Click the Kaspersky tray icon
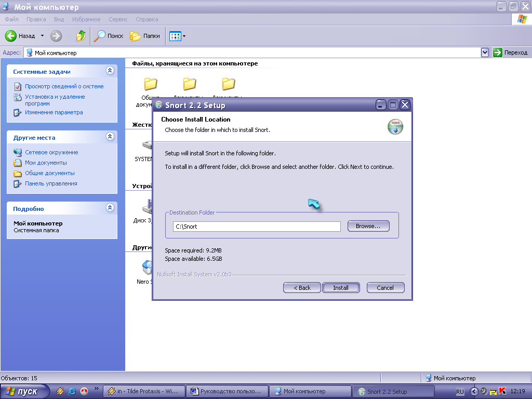Image resolution: width=532 pixels, height=399 pixels. (x=502, y=391)
